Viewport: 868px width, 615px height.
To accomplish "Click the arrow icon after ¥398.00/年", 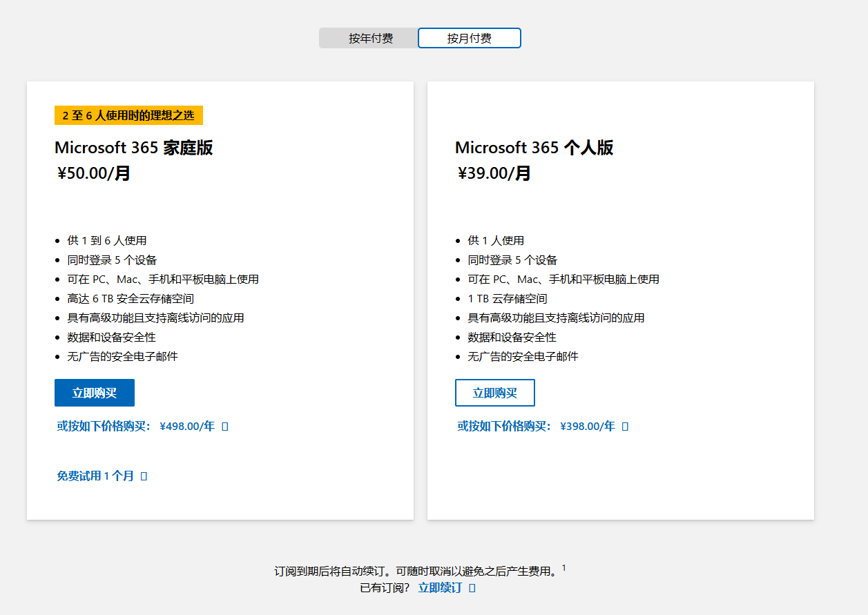I will click(x=625, y=427).
